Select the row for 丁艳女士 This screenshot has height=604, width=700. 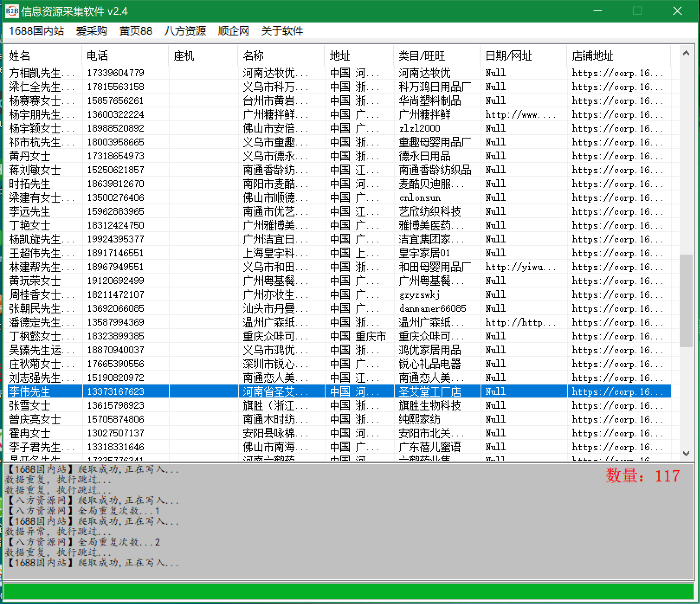coord(339,225)
